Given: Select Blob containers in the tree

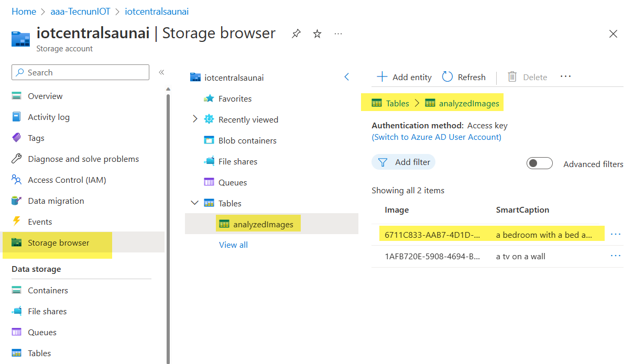Looking at the screenshot, I should click(247, 140).
